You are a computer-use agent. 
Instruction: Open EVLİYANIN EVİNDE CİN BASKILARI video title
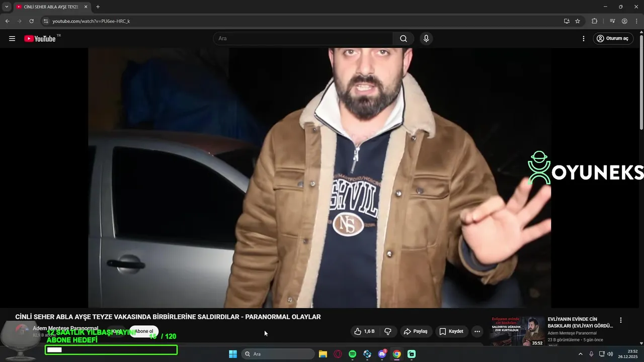pos(580,322)
